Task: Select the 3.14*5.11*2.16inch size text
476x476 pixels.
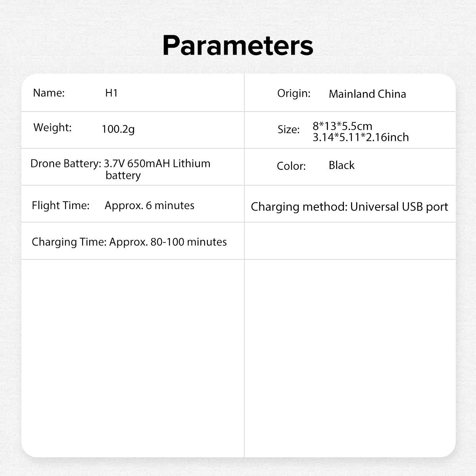Action: click(x=361, y=137)
